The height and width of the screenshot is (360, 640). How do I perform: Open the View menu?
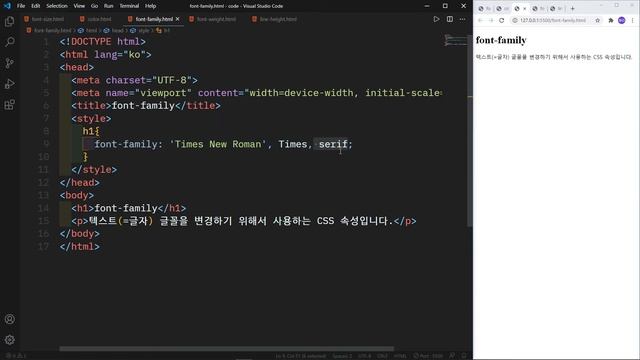click(79, 6)
